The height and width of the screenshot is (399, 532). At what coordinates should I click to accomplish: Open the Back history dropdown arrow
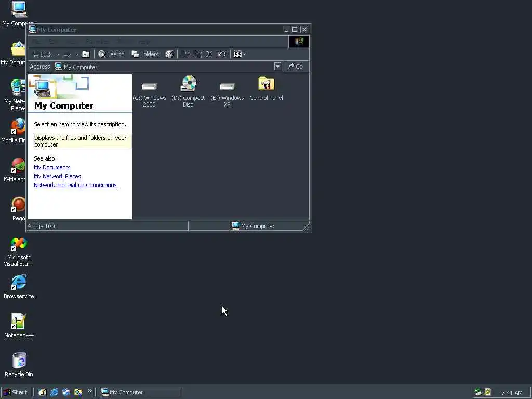58,54
